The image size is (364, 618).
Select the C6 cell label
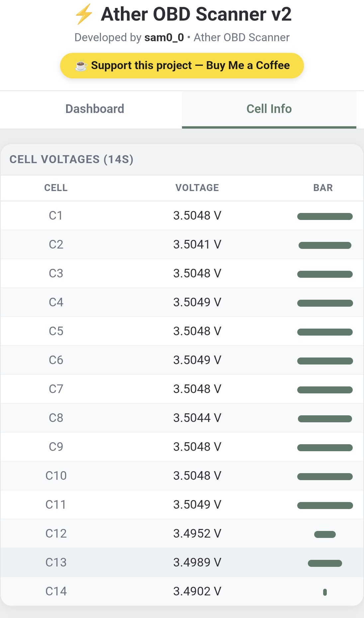[x=56, y=360]
